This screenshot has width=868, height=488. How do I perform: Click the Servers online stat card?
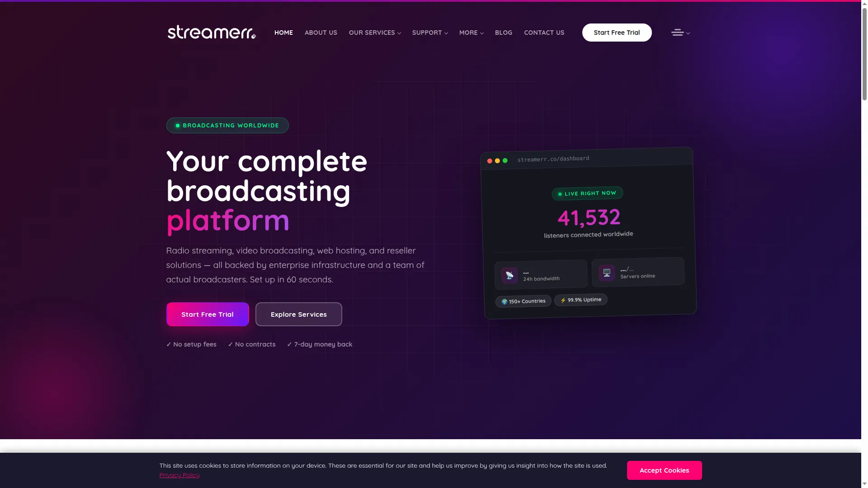coord(638,272)
